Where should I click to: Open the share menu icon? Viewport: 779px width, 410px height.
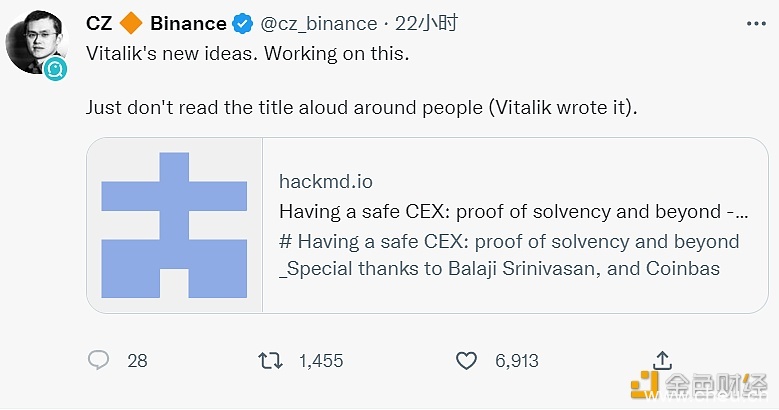pos(661,360)
